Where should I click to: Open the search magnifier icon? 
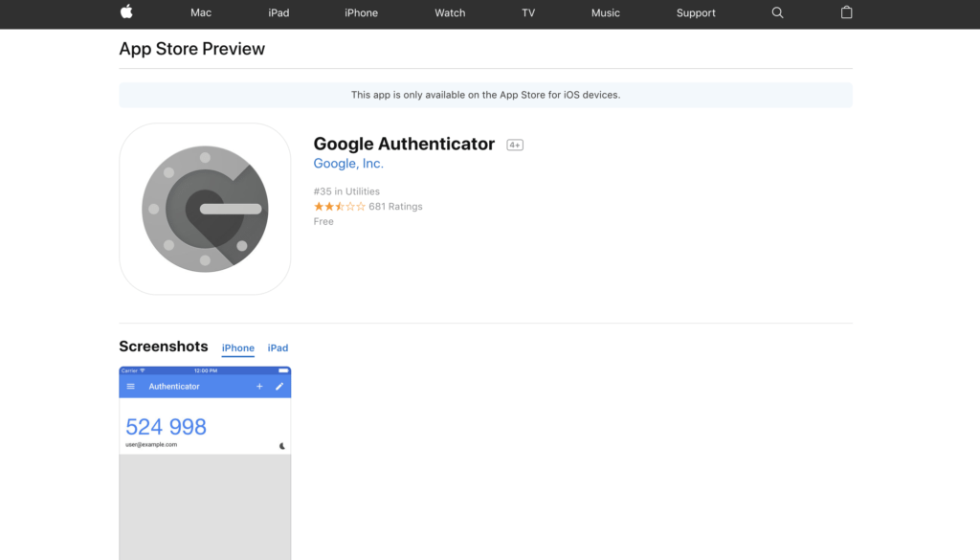[777, 12]
